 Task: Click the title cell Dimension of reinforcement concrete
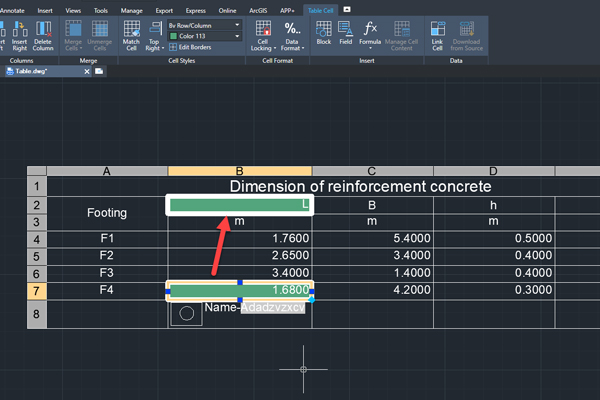coord(360,186)
